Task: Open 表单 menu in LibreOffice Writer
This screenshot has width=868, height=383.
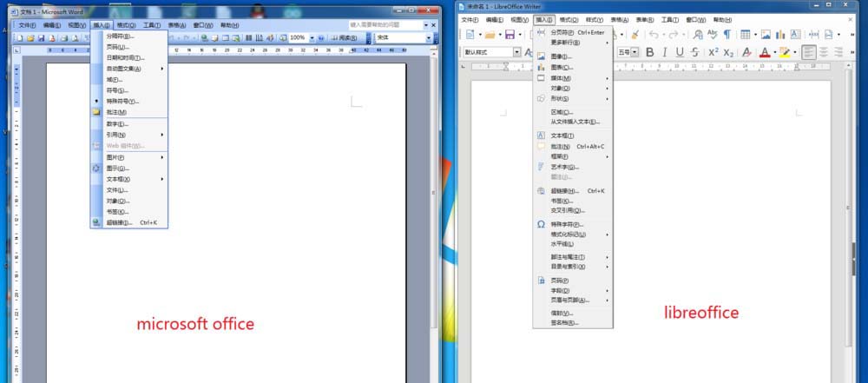Action: (x=644, y=19)
